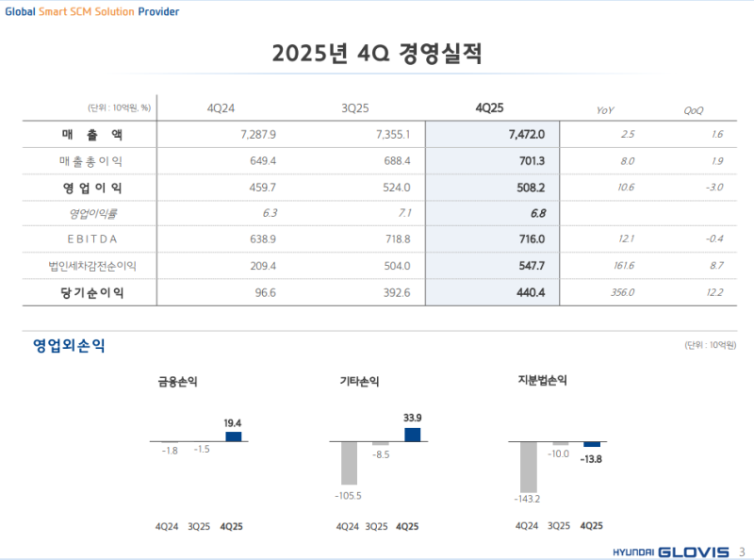Image resolution: width=754 pixels, height=560 pixels.
Task: Click the EBITDA row label
Action: [90, 240]
